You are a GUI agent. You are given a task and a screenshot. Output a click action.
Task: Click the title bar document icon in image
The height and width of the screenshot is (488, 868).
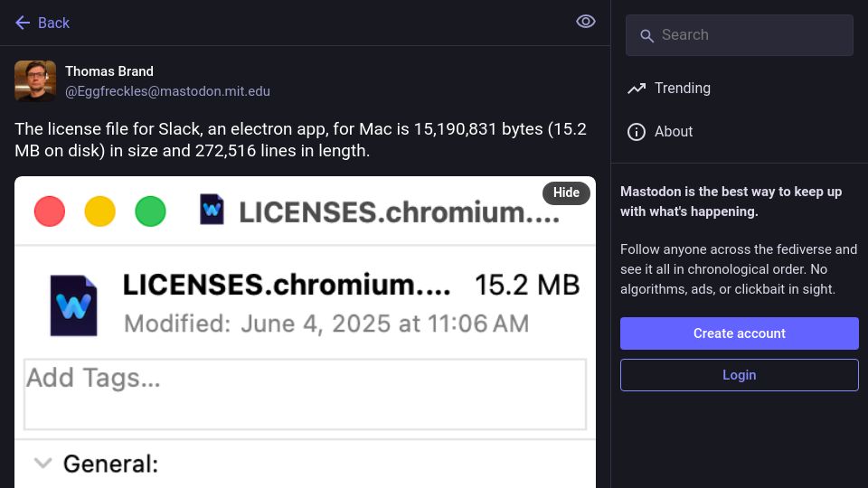click(x=212, y=209)
